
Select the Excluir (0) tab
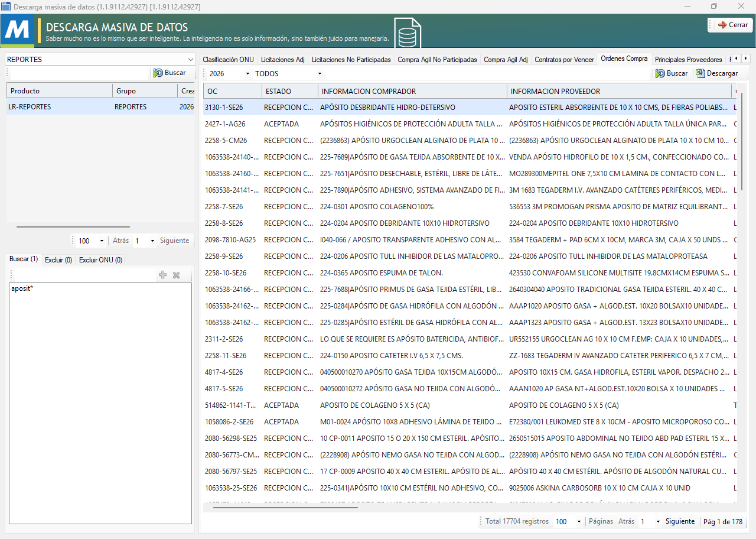(58, 259)
